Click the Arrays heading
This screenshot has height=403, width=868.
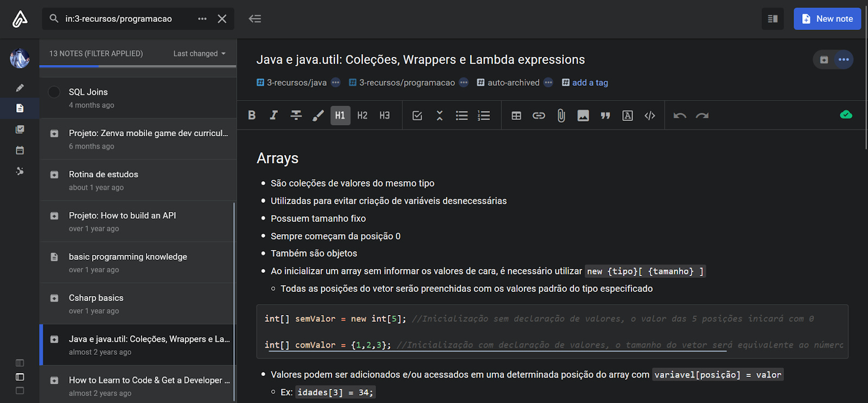pyautogui.click(x=278, y=158)
